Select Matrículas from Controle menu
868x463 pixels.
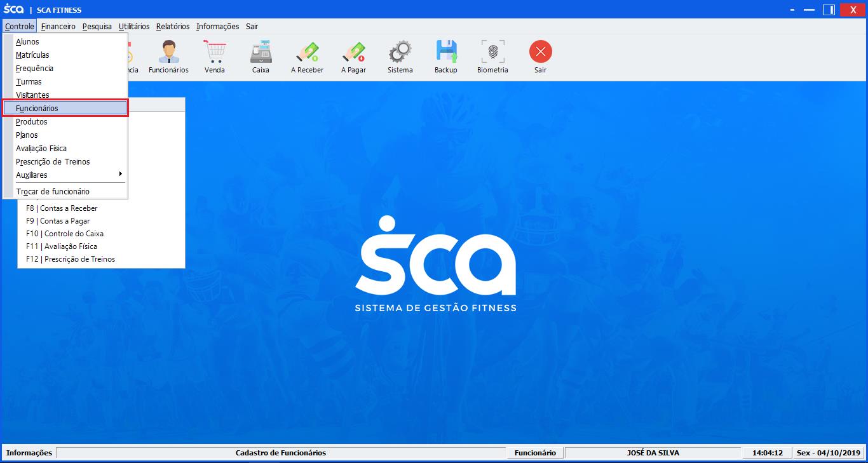(65, 55)
